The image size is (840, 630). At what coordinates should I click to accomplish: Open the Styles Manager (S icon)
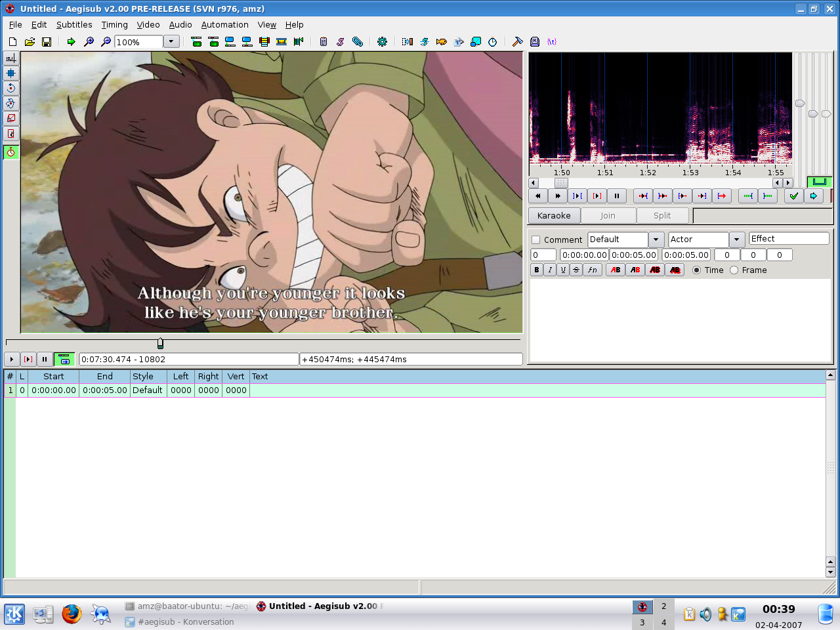341,41
